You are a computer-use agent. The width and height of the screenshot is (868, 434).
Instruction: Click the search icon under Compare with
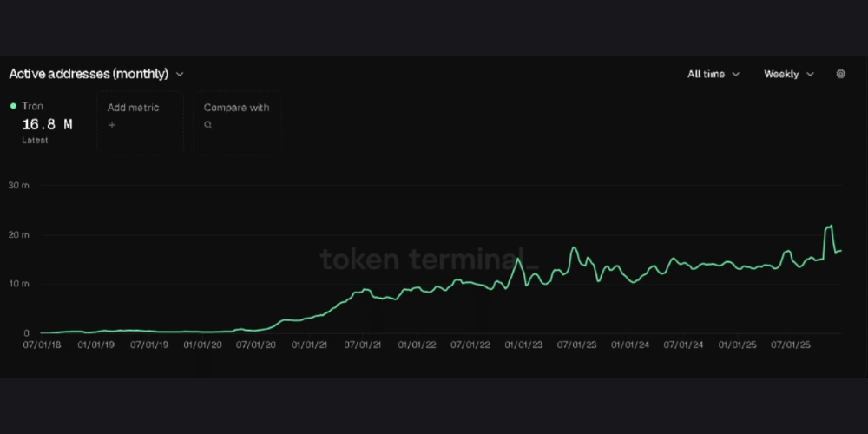[207, 125]
